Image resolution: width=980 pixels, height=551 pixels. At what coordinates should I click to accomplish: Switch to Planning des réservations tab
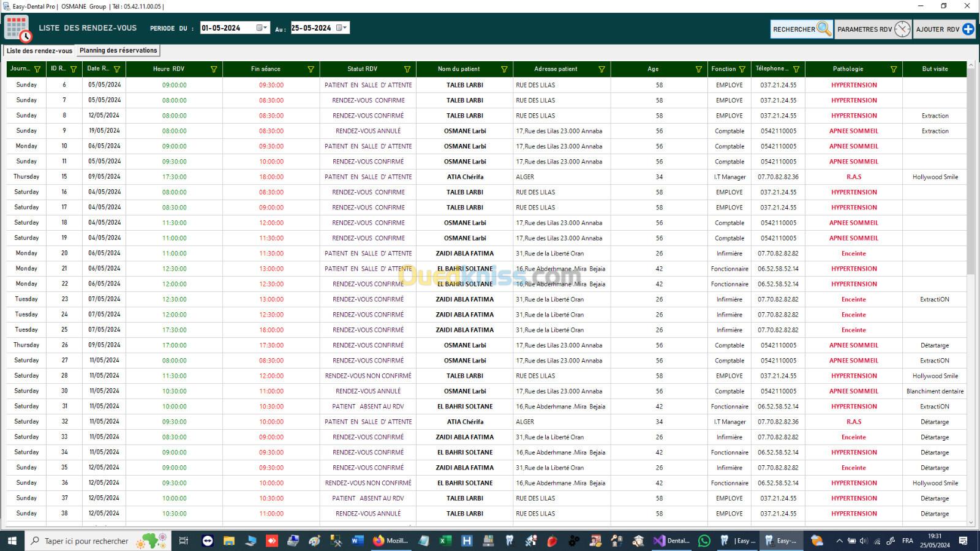point(118,51)
